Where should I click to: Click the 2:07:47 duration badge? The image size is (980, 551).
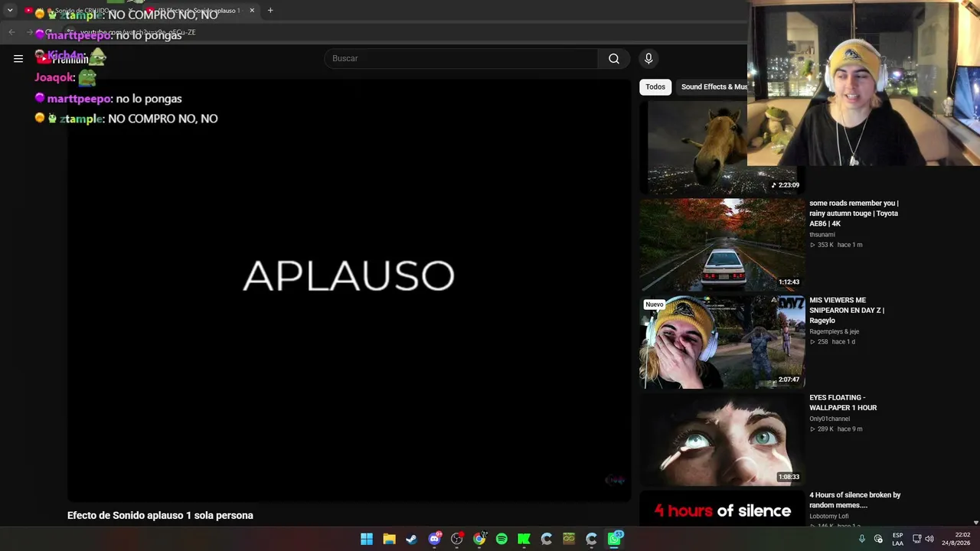(x=789, y=380)
